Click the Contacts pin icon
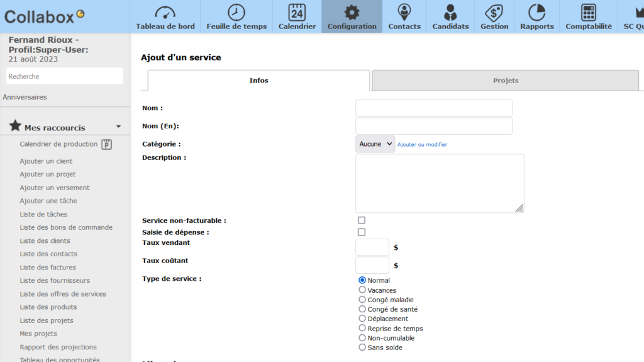Image resolution: width=644 pixels, height=362 pixels. coord(404,13)
